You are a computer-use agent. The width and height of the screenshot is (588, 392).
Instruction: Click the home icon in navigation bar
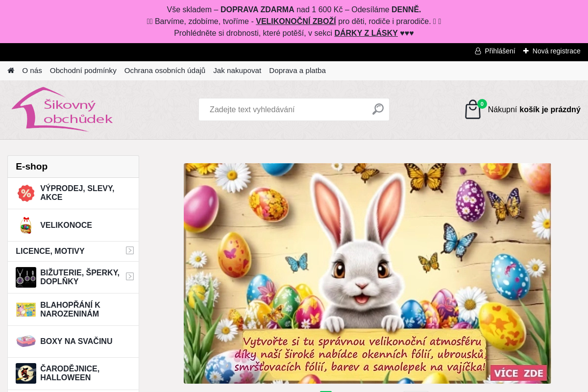click(x=11, y=71)
